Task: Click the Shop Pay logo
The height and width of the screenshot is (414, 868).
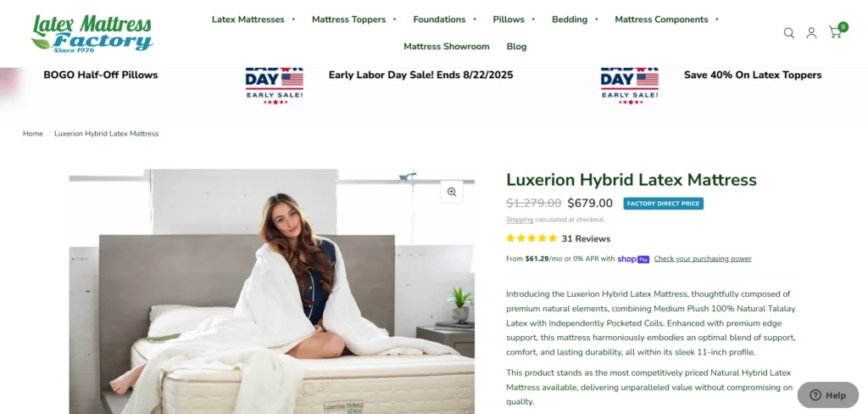Action: 633,259
